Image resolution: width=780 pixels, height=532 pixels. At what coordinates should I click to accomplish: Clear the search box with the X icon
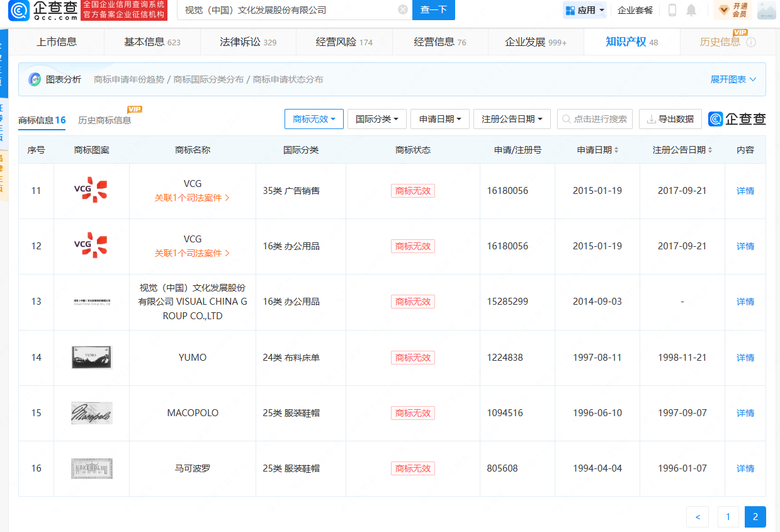pyautogui.click(x=403, y=10)
